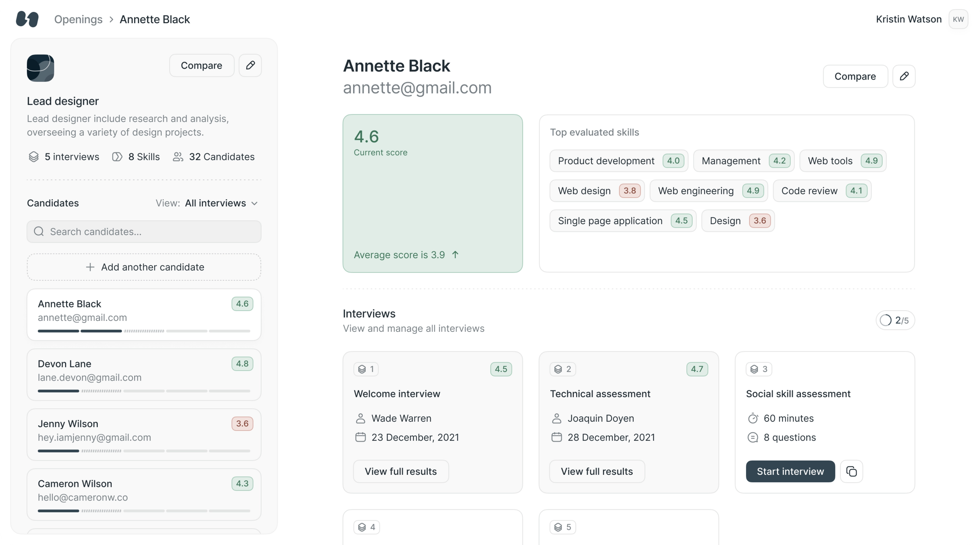980x545 pixels.
Task: Click the circular progress indicator showing 2/5
Action: 885,320
